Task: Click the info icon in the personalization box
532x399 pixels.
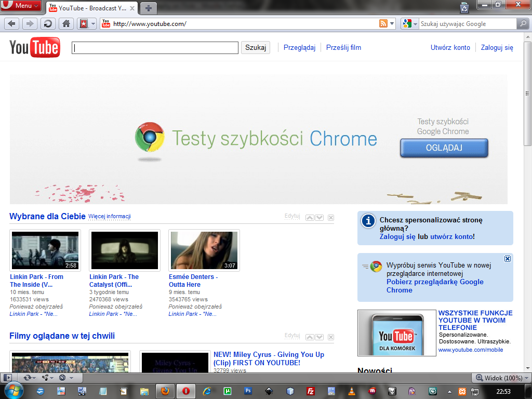Action: (x=368, y=220)
